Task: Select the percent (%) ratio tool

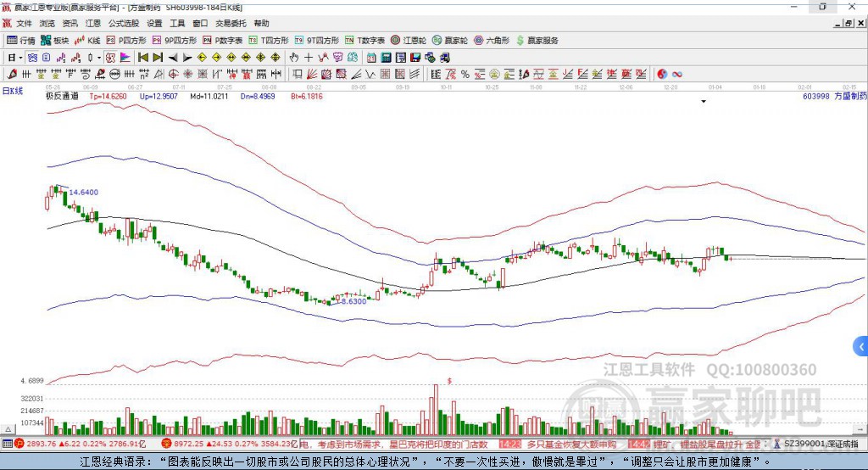Action: coord(465,75)
